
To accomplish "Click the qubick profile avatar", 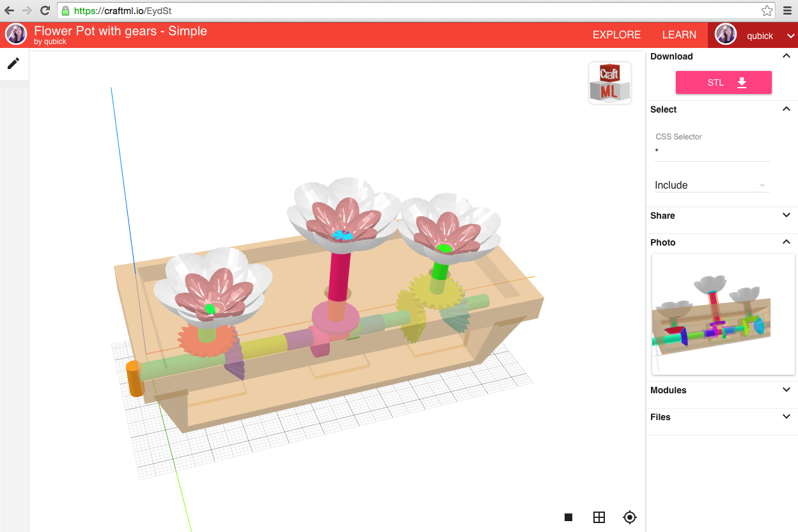I will coord(726,35).
